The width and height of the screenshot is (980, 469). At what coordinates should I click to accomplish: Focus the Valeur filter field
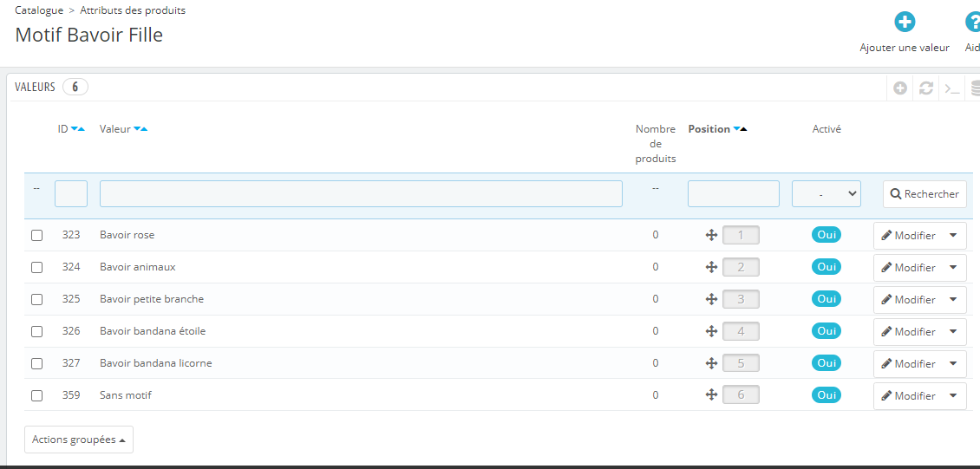point(362,193)
